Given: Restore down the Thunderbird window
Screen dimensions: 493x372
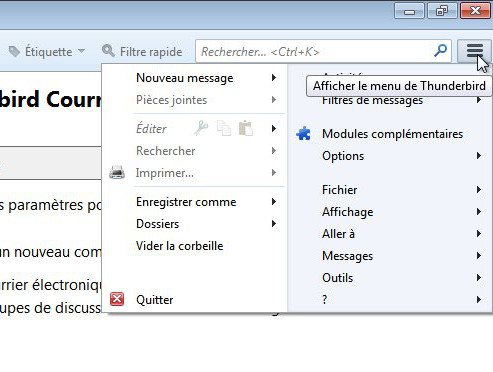Looking at the screenshot, I should pyautogui.click(x=442, y=11).
